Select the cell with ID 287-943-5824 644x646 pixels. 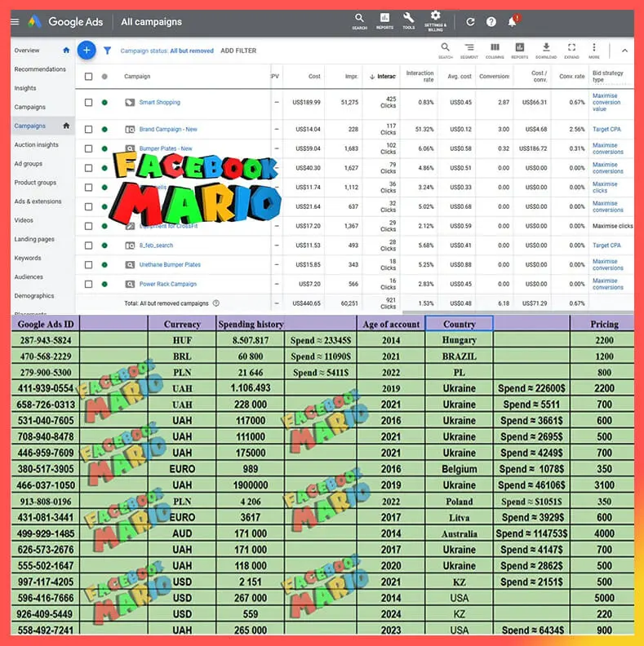tap(46, 340)
